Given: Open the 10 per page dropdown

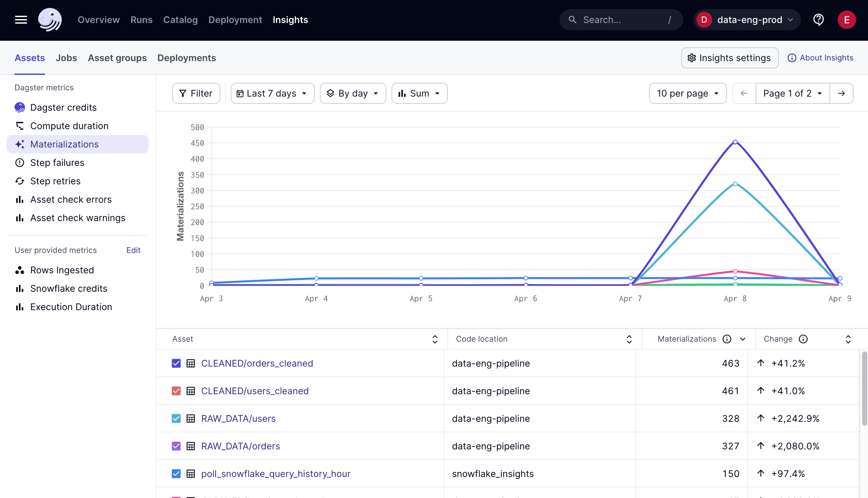Looking at the screenshot, I should [687, 93].
